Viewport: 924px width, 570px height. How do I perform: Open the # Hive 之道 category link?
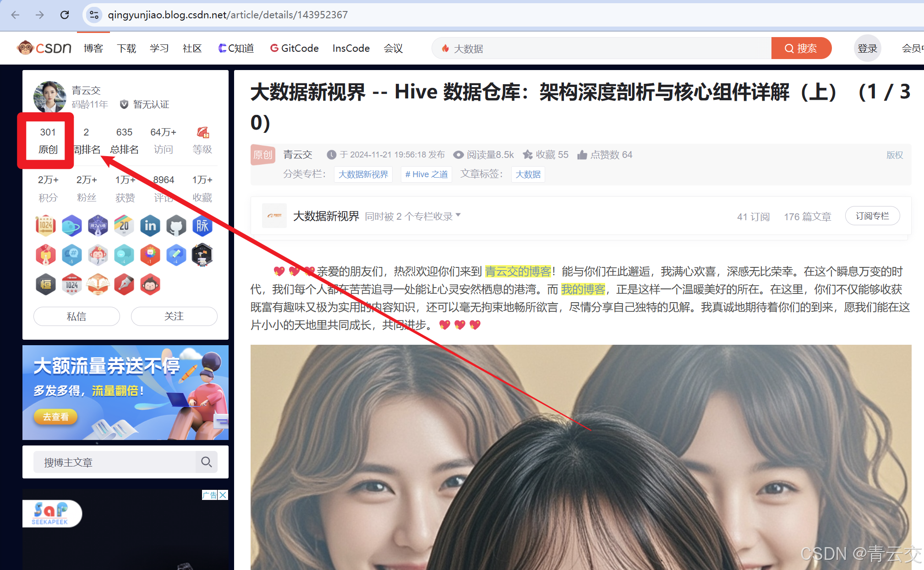pos(426,174)
